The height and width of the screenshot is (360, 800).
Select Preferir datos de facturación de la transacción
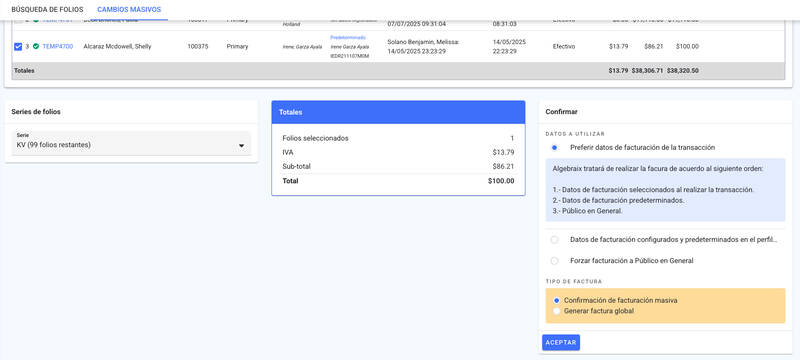555,147
